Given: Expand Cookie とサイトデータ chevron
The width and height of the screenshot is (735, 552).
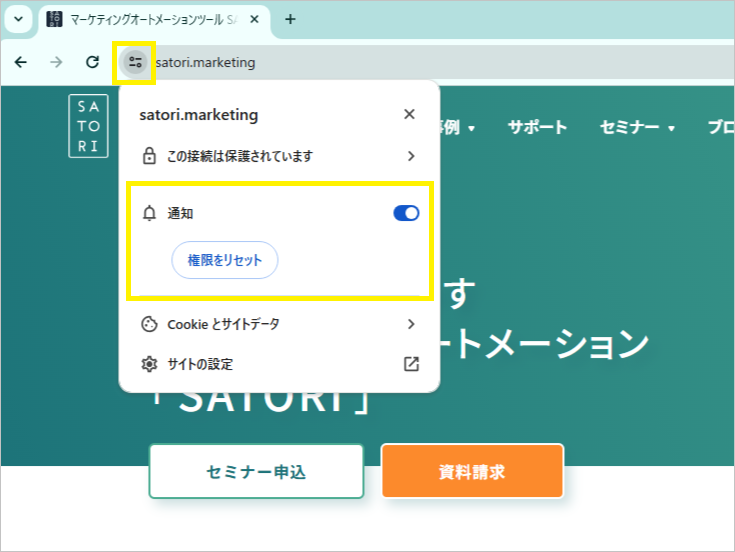Looking at the screenshot, I should pyautogui.click(x=411, y=324).
